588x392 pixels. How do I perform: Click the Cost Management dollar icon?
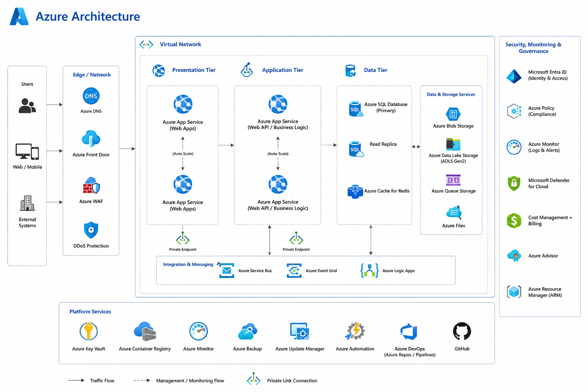[x=514, y=220]
